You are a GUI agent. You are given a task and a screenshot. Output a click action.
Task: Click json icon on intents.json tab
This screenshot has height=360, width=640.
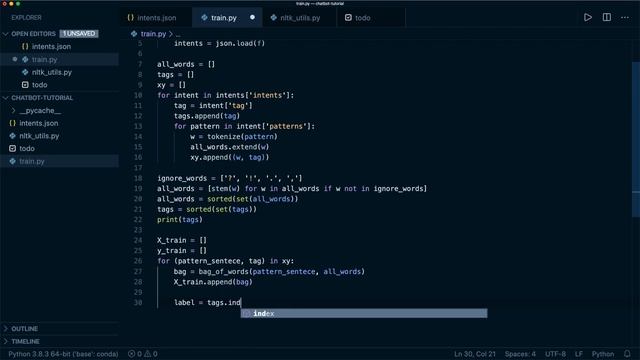point(131,18)
